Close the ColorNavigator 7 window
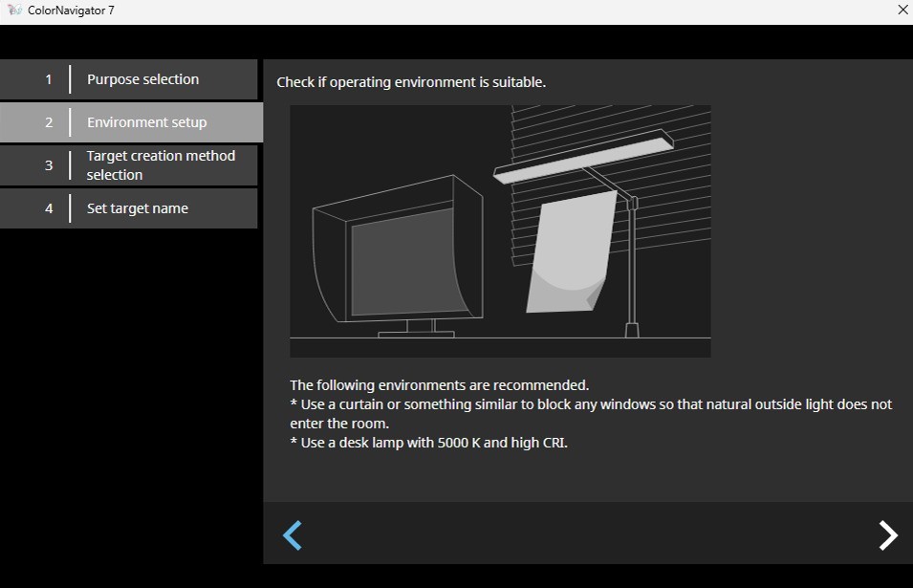913x588 pixels. tap(902, 11)
